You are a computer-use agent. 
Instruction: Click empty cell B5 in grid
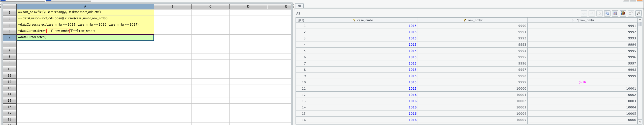point(173,37)
